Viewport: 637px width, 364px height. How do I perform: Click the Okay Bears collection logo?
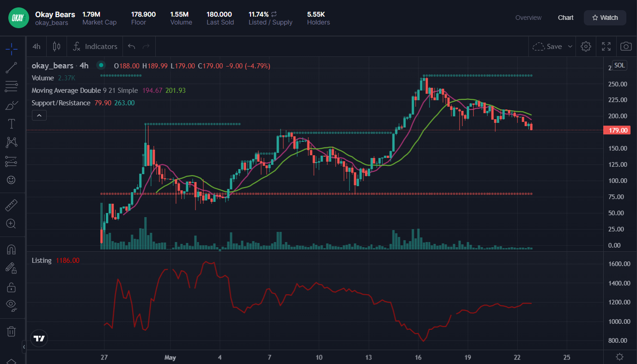pyautogui.click(x=18, y=18)
